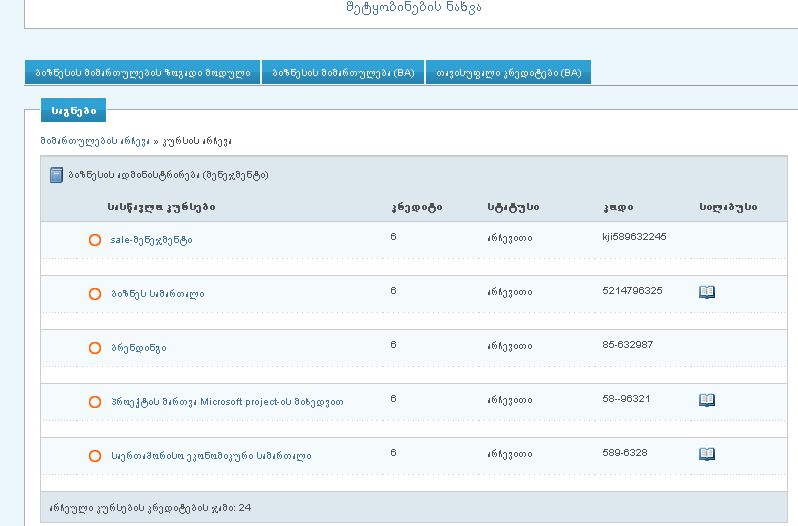798x526 pixels.
Task: Open the sale-მენეჯმენტი course link
Action: point(151,240)
